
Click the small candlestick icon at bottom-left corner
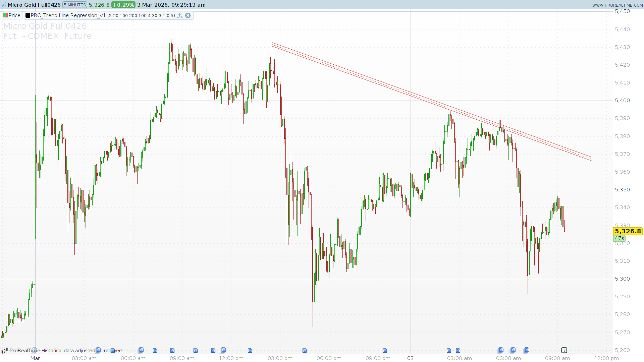(4, 351)
